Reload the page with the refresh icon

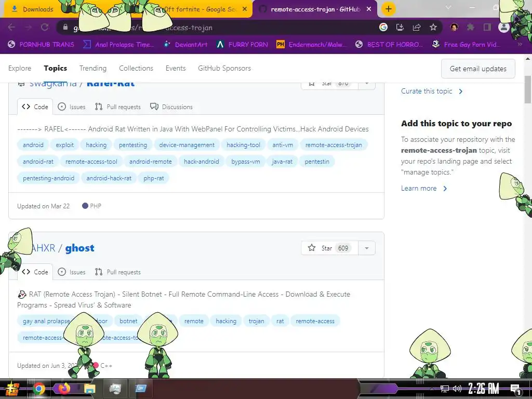(x=45, y=28)
